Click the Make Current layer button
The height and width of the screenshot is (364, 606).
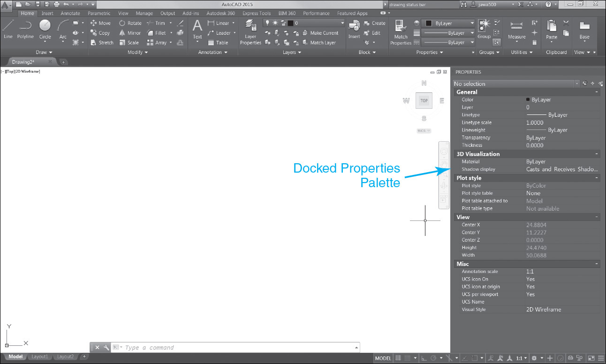click(x=320, y=33)
